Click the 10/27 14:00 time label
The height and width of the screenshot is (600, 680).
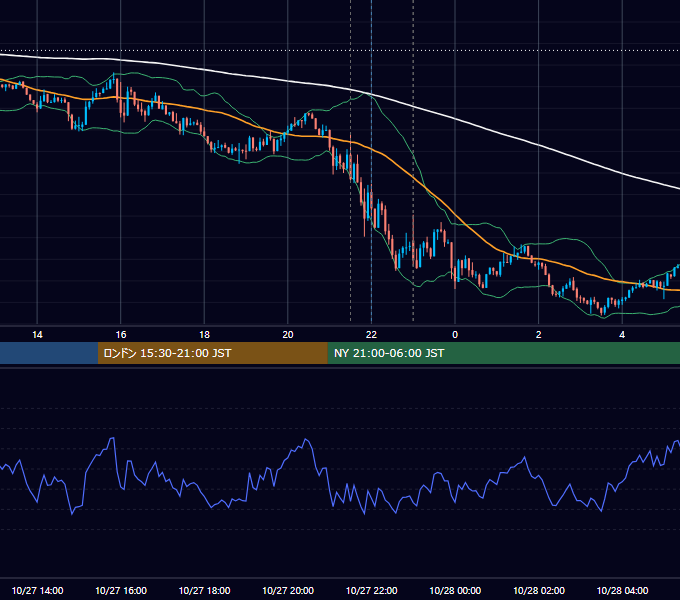pos(37,590)
